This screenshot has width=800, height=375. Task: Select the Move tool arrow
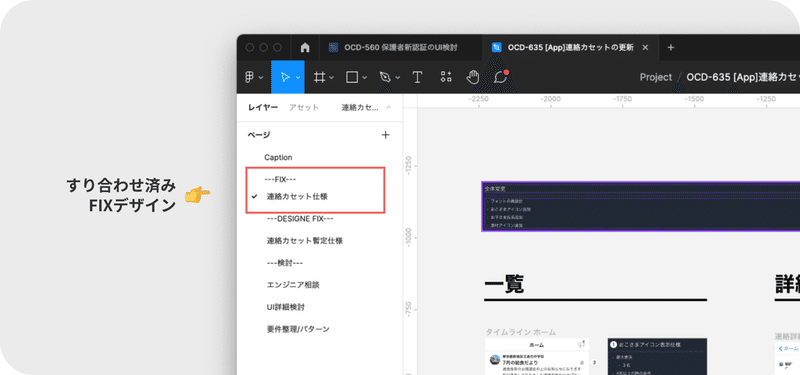coord(285,77)
